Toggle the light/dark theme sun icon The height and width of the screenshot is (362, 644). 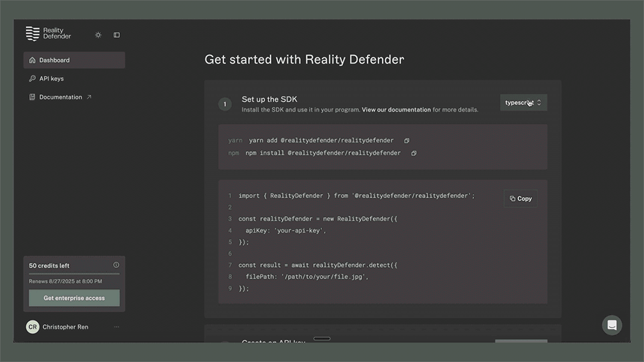[98, 35]
